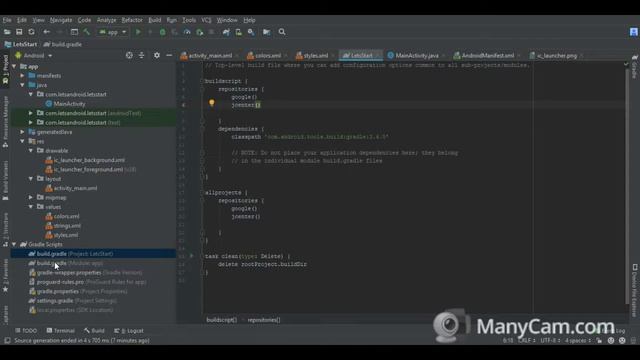Click the Debug app bug icon
The image size is (640, 360).
[x=162, y=32]
